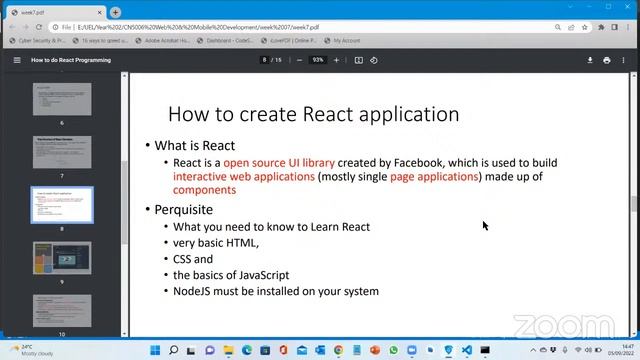Click the 'NodeJS must be installed' bullet
This screenshot has width=640, height=360.
point(276,291)
